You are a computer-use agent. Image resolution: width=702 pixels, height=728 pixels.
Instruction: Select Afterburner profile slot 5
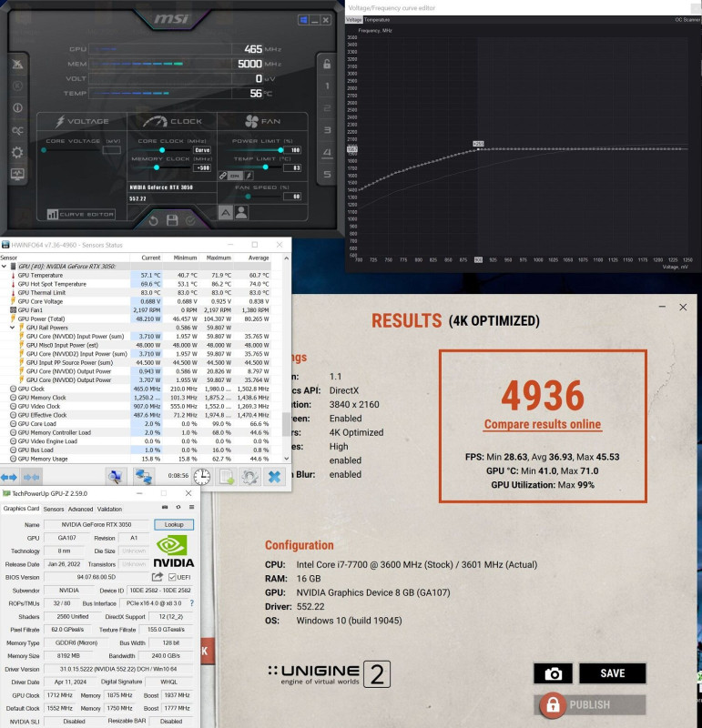[327, 174]
